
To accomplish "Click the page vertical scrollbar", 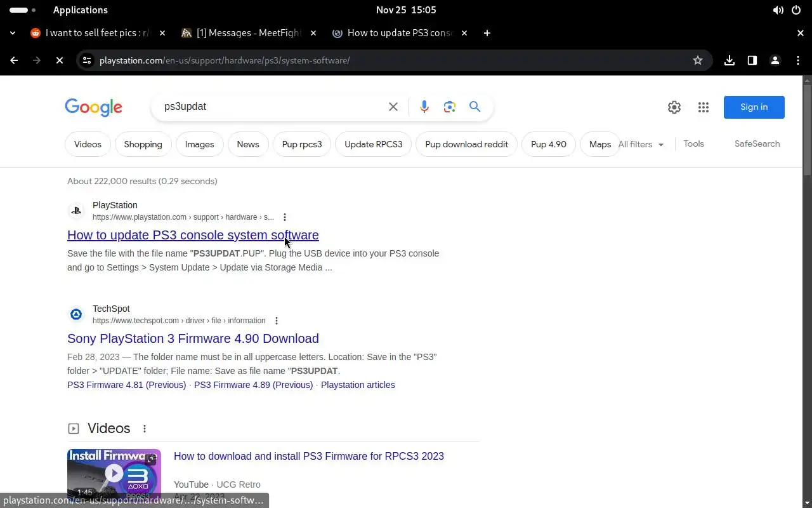I will 807,130.
